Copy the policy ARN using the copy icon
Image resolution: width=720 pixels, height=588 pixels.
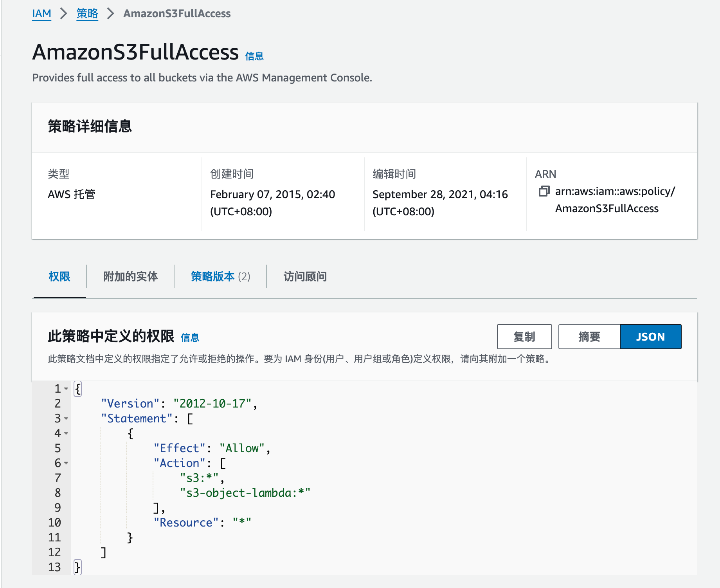pos(544,191)
